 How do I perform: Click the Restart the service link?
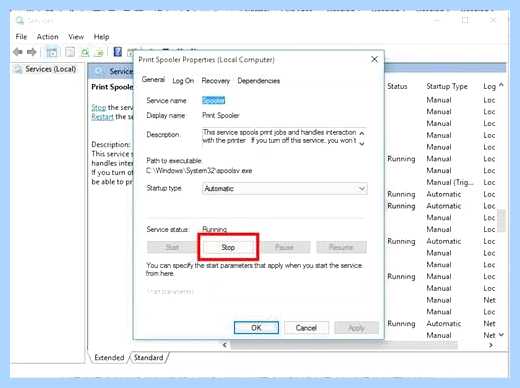click(x=102, y=117)
